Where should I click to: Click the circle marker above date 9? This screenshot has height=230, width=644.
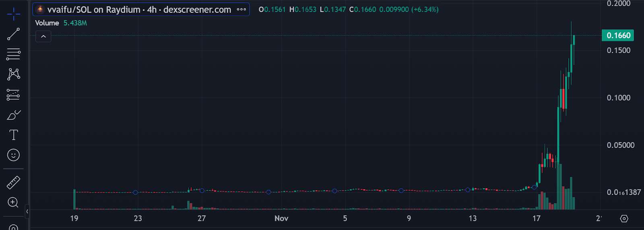pyautogui.click(x=401, y=191)
